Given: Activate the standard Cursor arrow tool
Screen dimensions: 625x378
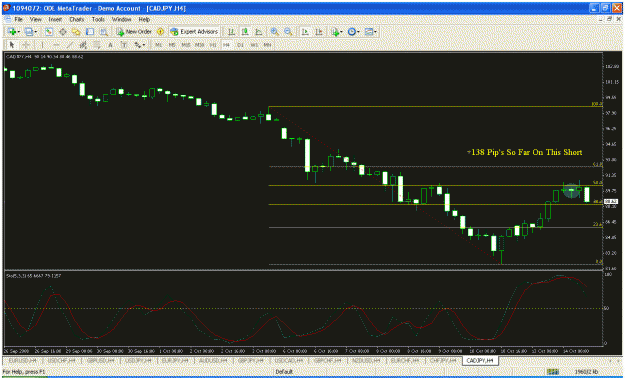Looking at the screenshot, I should [x=12, y=45].
